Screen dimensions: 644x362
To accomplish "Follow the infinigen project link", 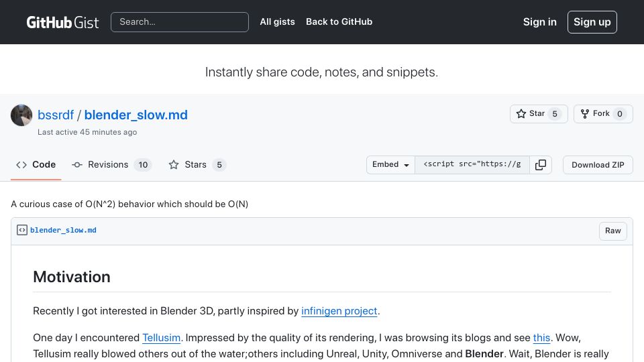I will pyautogui.click(x=339, y=311).
